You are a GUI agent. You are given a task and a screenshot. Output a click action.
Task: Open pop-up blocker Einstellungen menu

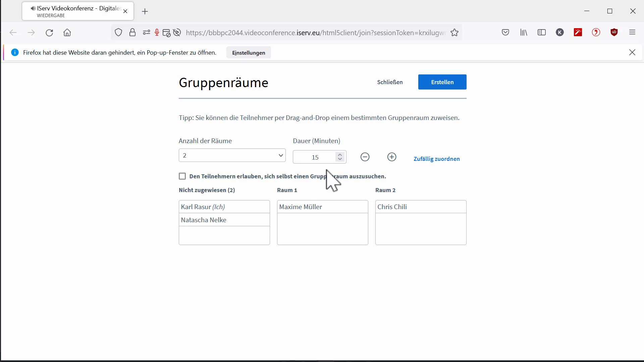(x=248, y=52)
